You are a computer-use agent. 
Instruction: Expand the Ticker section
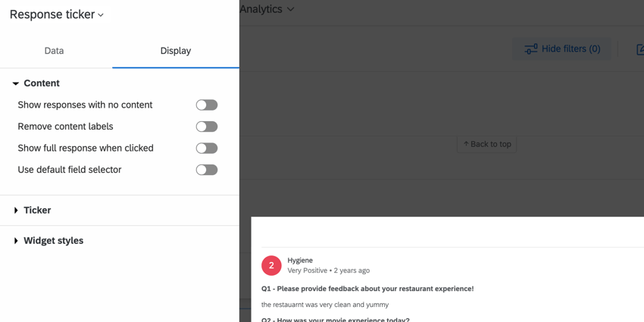[32, 211]
